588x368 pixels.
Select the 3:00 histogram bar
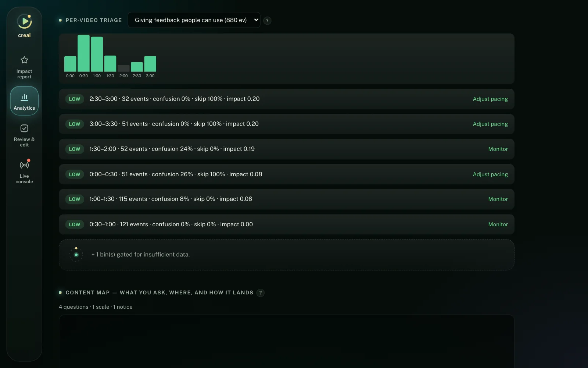pos(150,64)
